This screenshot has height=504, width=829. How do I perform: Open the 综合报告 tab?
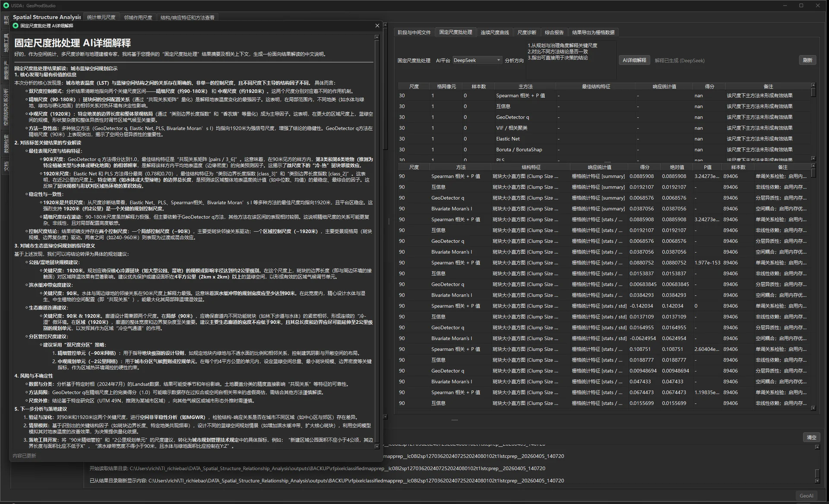click(554, 32)
